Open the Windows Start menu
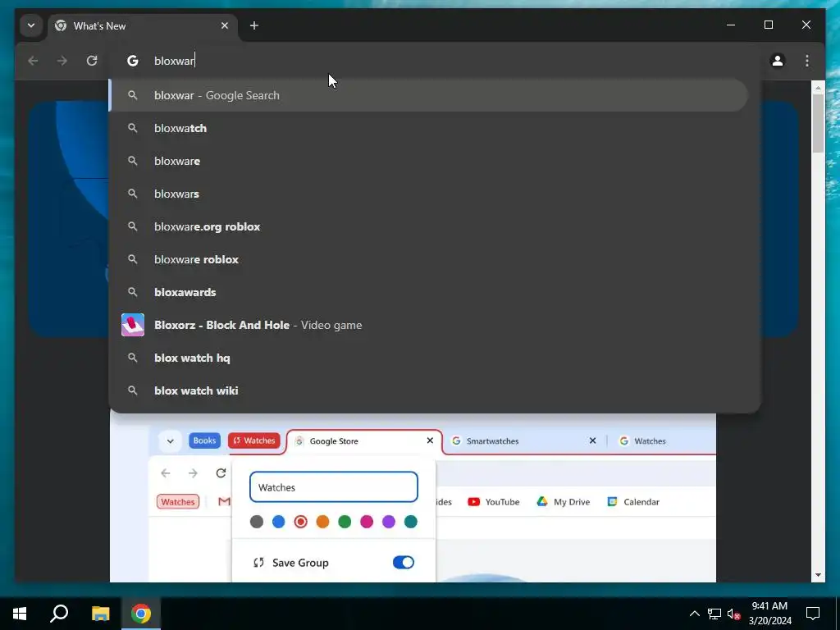840x630 pixels. tap(20, 614)
